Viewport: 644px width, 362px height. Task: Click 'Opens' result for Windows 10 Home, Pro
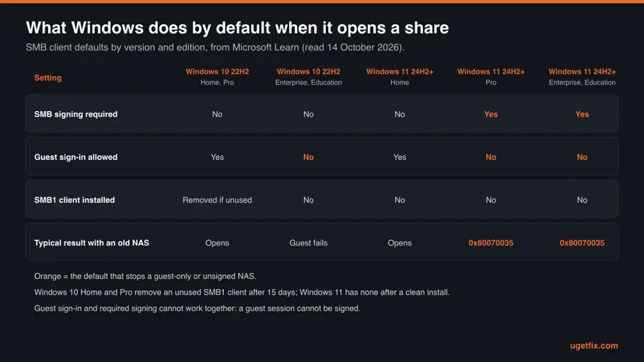point(217,242)
